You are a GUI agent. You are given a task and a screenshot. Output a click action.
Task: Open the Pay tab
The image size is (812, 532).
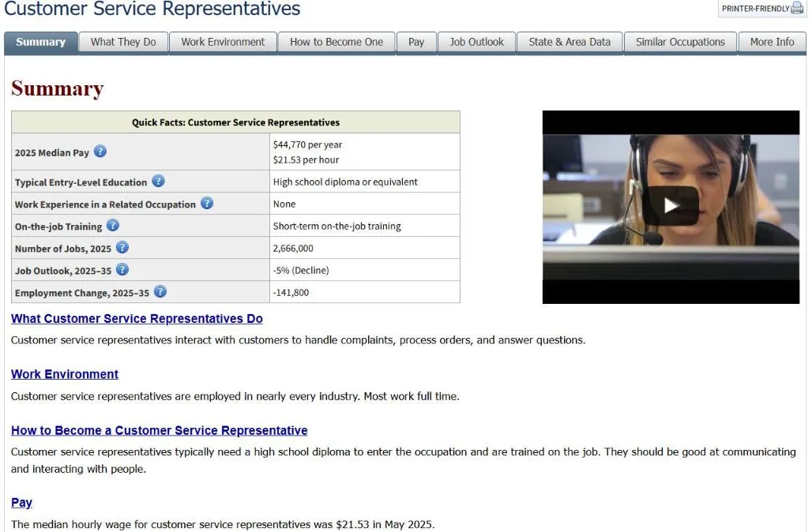[416, 43]
